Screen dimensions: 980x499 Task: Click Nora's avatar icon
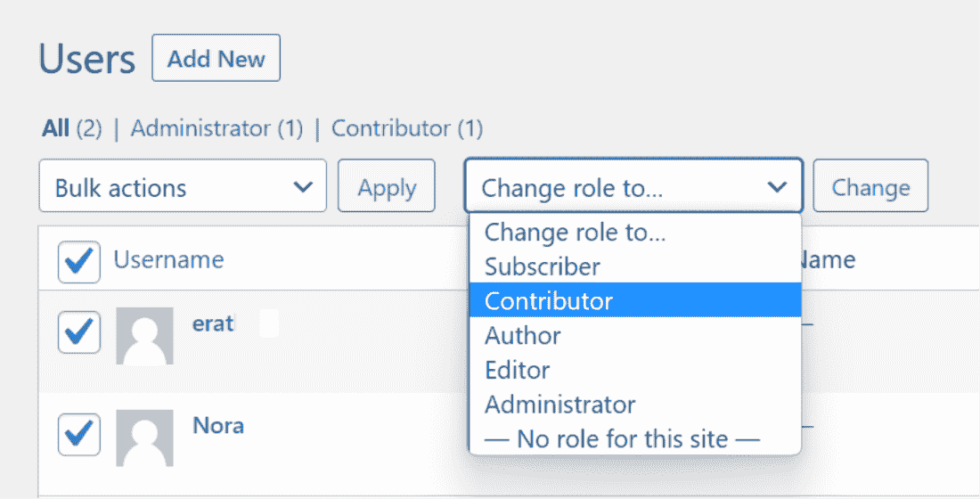point(144,438)
